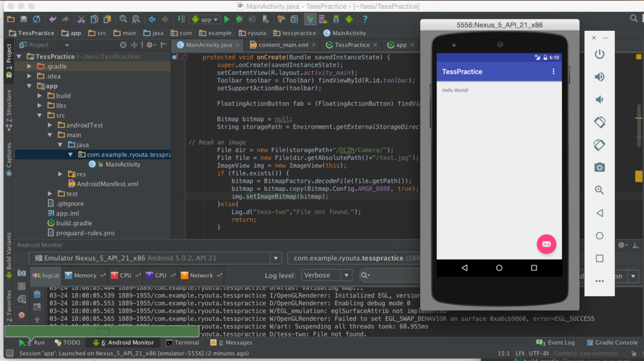Navigate Back with the blue arrow
The height and width of the screenshot is (361, 644).
152,19
